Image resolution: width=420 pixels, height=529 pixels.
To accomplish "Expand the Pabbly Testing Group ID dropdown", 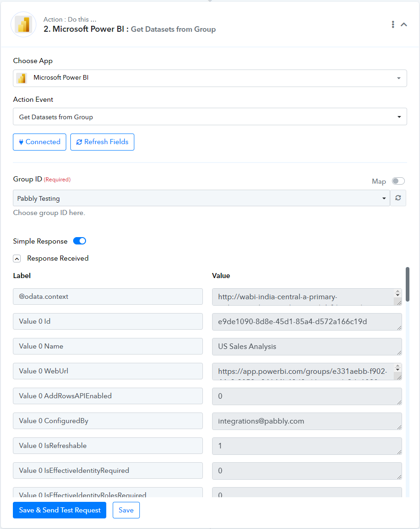I will 201,198.
